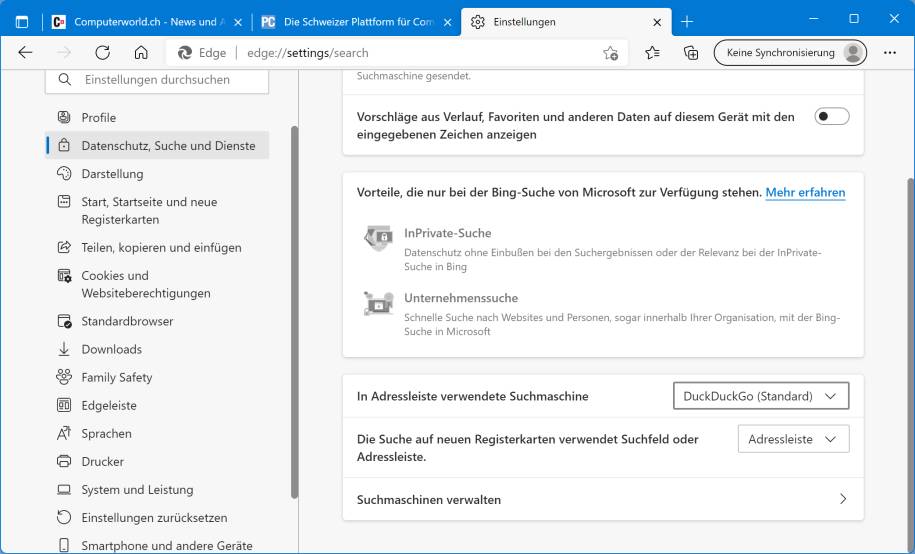Viewport: 915px width, 554px height.
Task: Close the Computerworld.ch tab
Action: pyautogui.click(x=238, y=22)
